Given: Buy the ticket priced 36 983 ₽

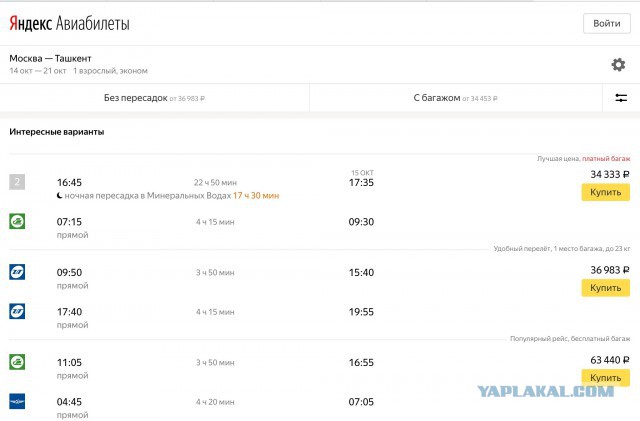Looking at the screenshot, I should click(x=605, y=288).
